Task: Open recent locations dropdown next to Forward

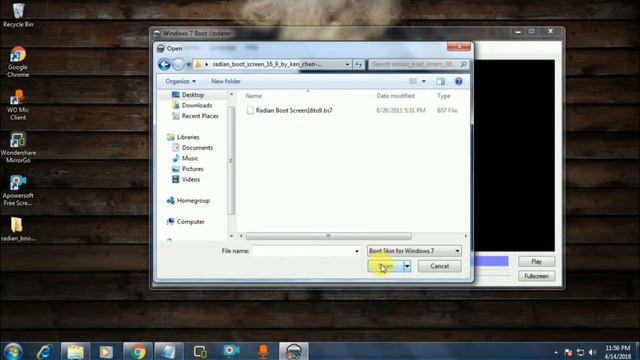Action: point(188,64)
